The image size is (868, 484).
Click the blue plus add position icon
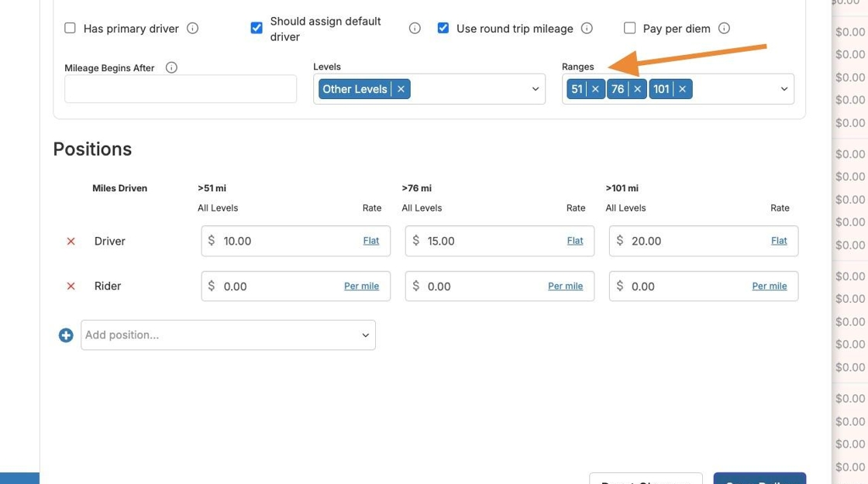(66, 335)
